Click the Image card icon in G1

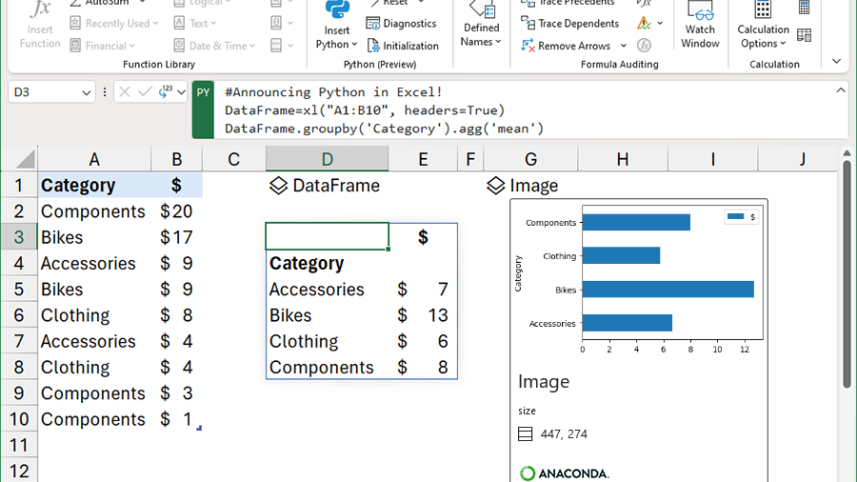[495, 185]
